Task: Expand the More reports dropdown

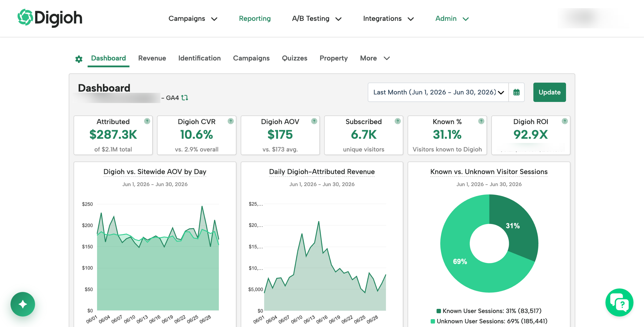Action: click(375, 58)
